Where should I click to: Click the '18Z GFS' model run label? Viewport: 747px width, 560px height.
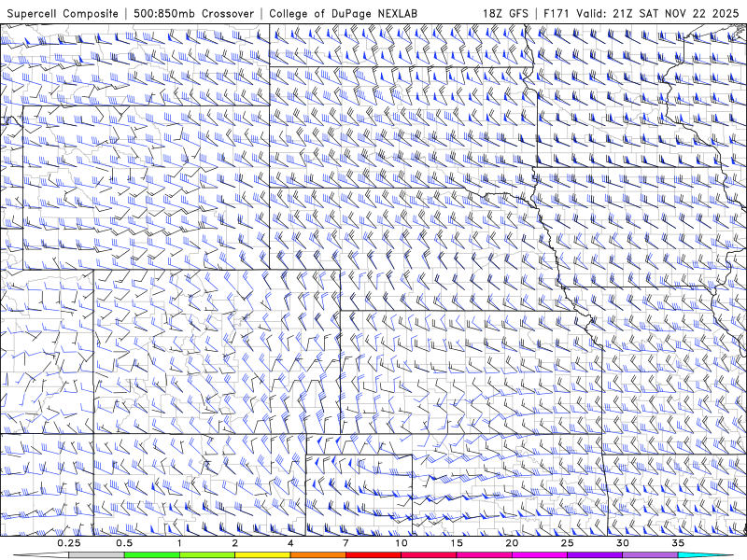[505, 13]
